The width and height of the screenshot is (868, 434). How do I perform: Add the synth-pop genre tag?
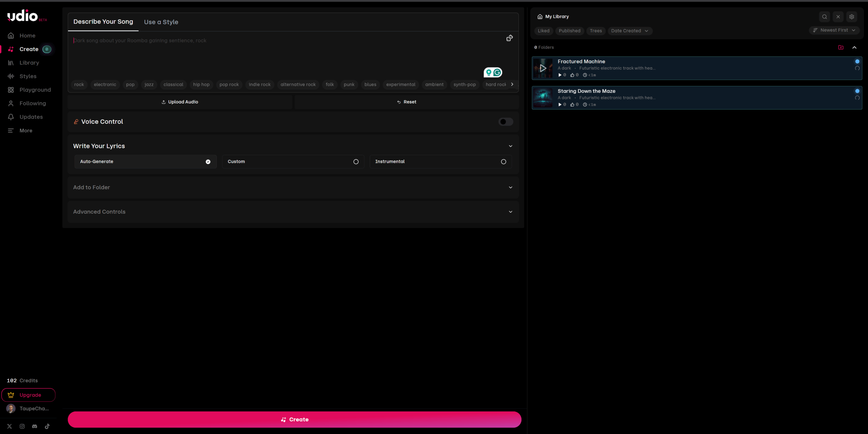tap(465, 84)
